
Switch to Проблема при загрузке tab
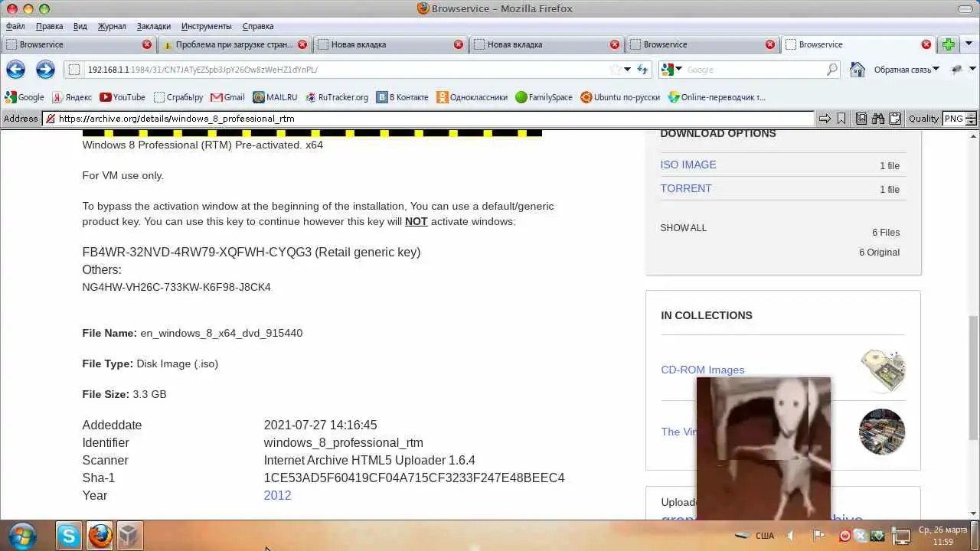pyautogui.click(x=234, y=44)
